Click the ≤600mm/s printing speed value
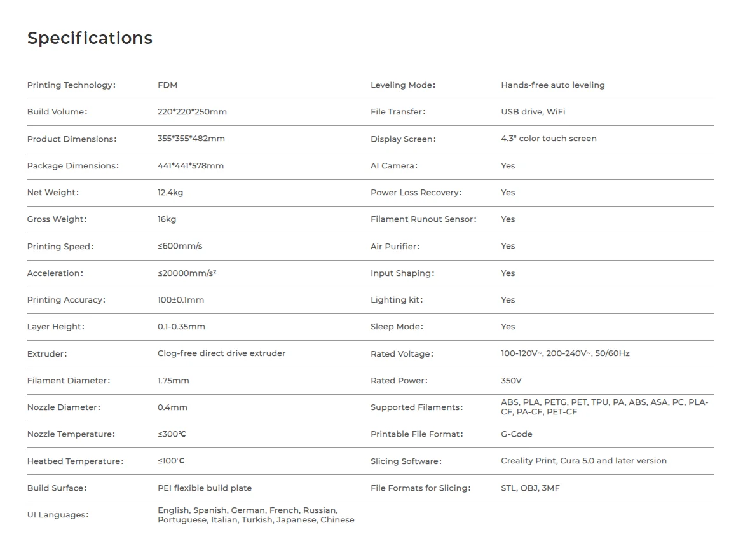 coord(180,246)
